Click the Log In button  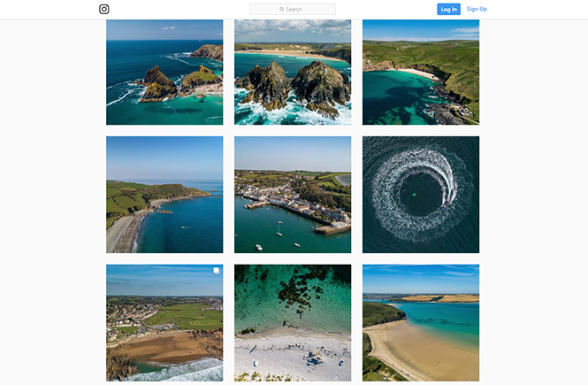click(448, 9)
